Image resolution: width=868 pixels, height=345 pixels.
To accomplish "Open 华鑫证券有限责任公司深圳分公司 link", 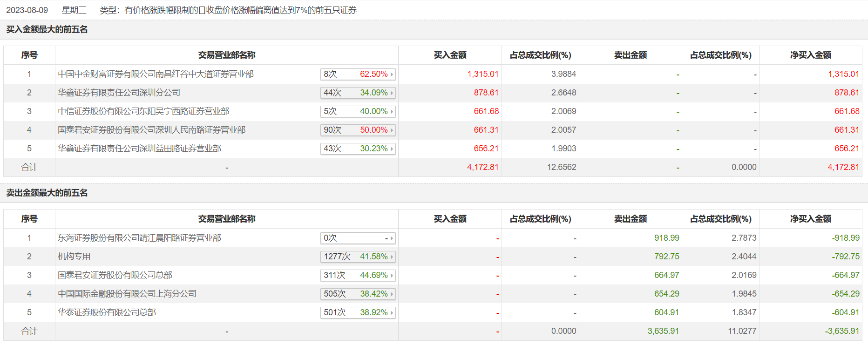I will pos(119,93).
